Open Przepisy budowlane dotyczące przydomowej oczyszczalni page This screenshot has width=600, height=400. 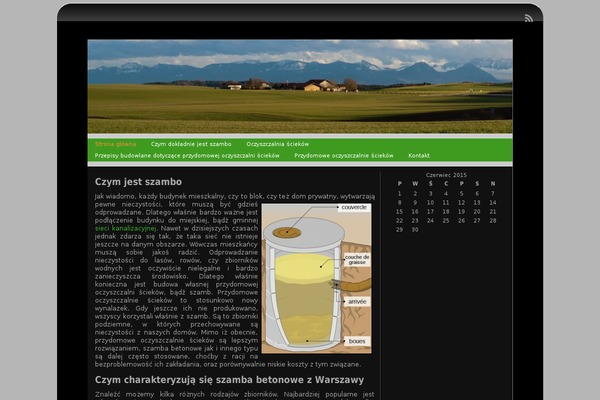click(x=187, y=156)
